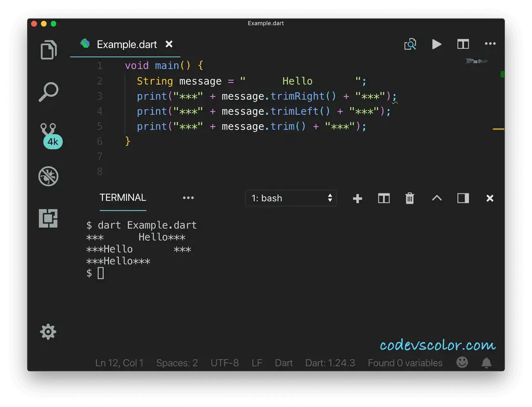Screen dimensions: 532x407
Task: Close the Example.dart tab
Action: click(x=169, y=44)
